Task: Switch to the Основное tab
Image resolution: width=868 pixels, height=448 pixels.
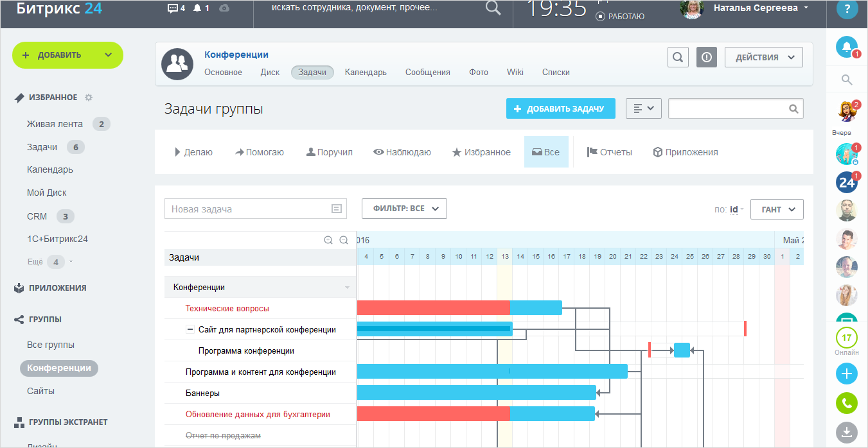Action: (x=223, y=73)
